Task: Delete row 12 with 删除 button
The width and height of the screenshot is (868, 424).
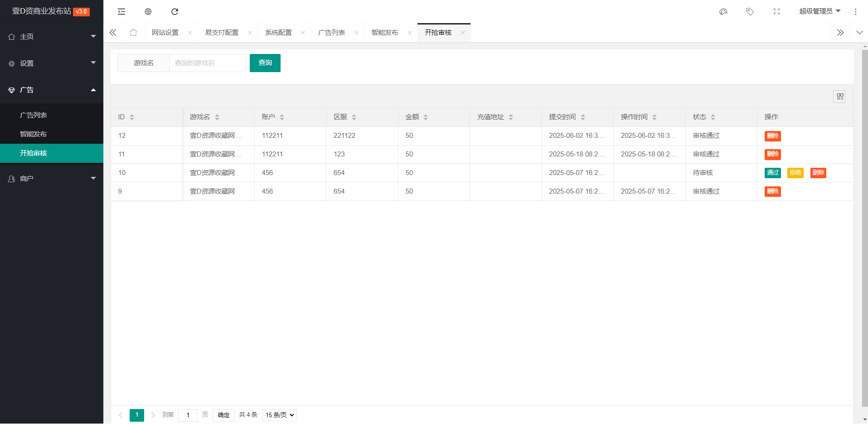Action: click(x=773, y=136)
